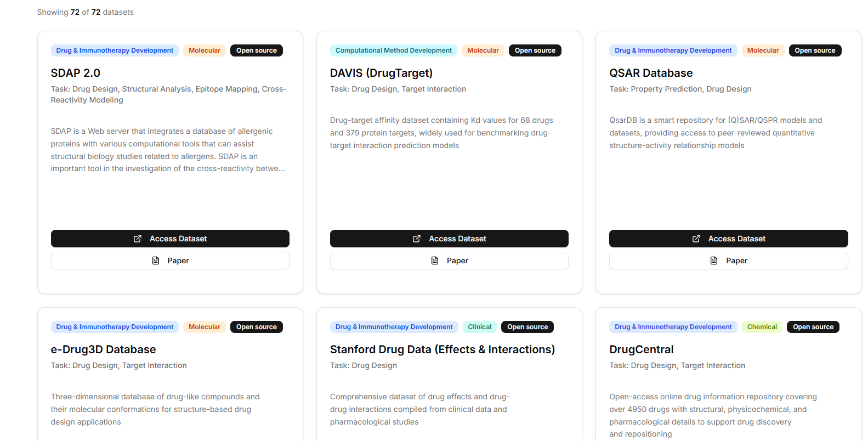This screenshot has height=441, width=868.
Task: Click Open source badge on QSAR Database
Action: pyautogui.click(x=815, y=50)
